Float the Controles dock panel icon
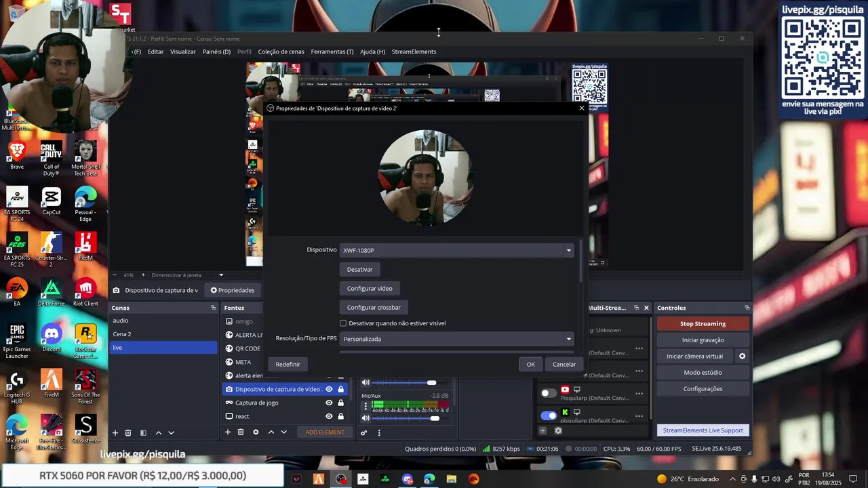This screenshot has height=488, width=868. point(747,308)
